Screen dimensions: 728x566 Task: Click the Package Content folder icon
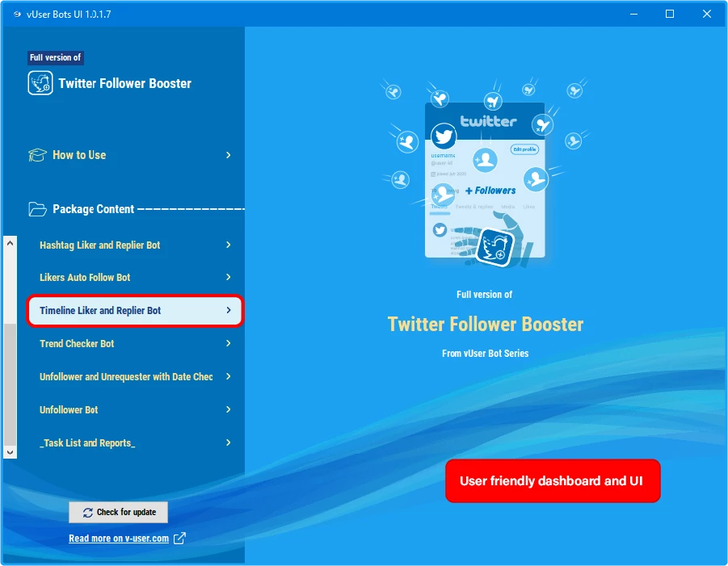coord(37,209)
